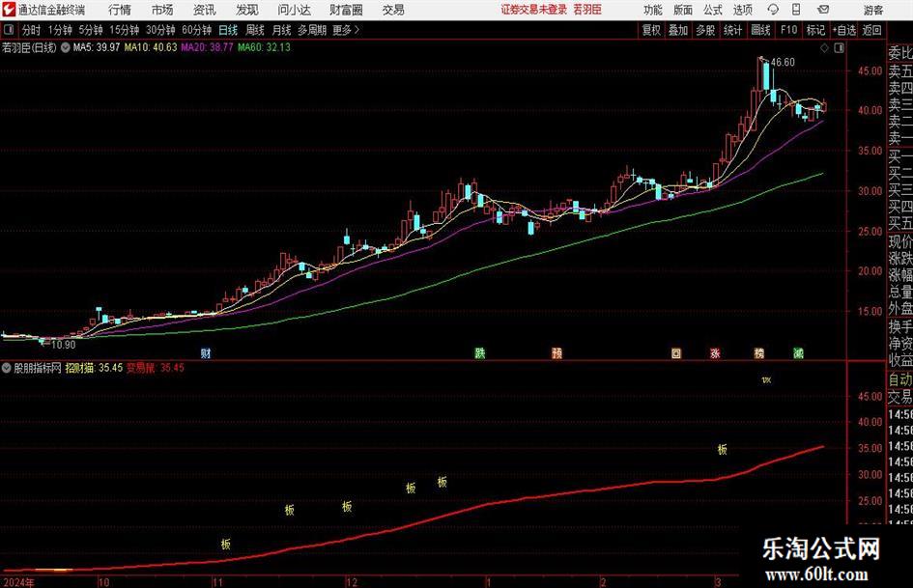The height and width of the screenshot is (588, 913).
Task: Open the 财富圈 menu
Action: pos(346,10)
